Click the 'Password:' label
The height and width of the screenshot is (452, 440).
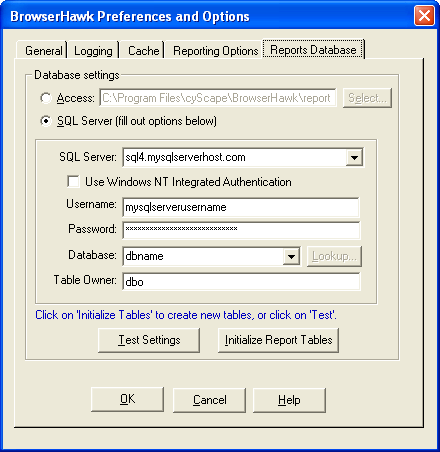pyautogui.click(x=92, y=229)
